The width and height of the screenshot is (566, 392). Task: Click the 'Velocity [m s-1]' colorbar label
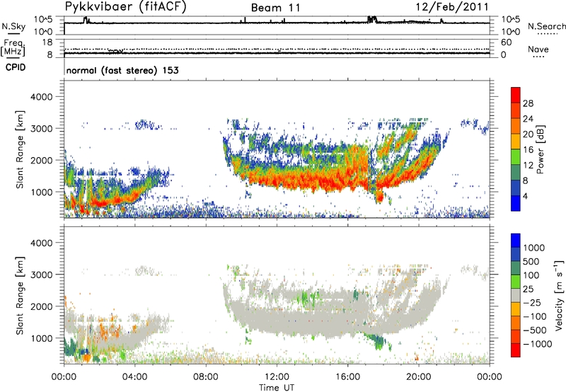559,295
